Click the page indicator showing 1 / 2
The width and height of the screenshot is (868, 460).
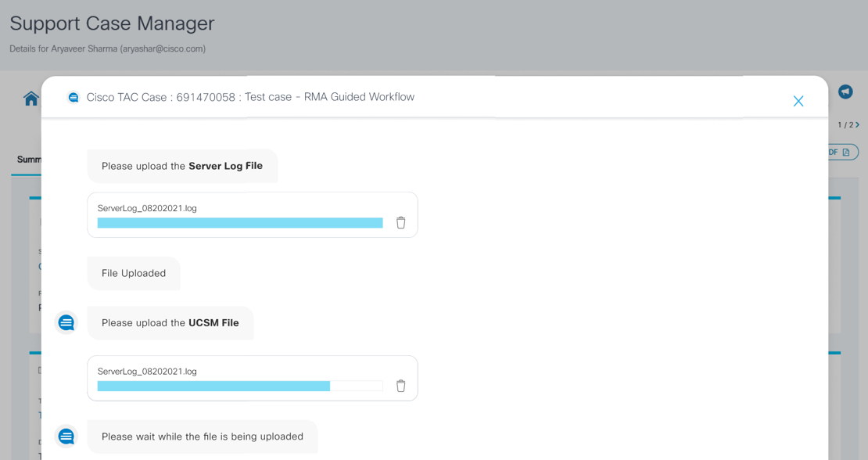pos(844,124)
